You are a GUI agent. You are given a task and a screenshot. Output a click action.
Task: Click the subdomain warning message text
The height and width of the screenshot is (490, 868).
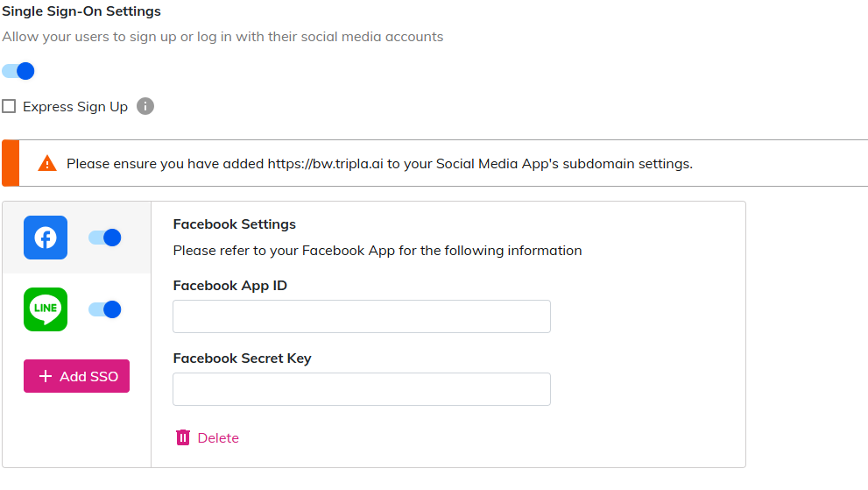pos(379,164)
